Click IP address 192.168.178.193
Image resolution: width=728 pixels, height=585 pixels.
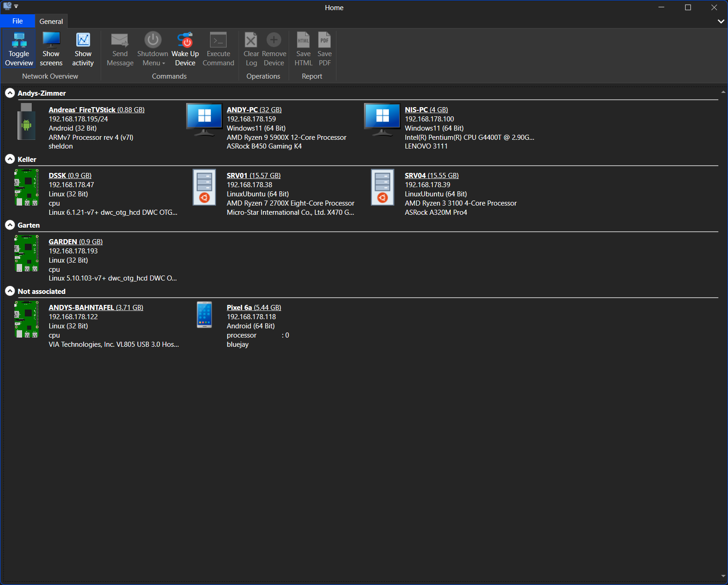[x=73, y=251]
